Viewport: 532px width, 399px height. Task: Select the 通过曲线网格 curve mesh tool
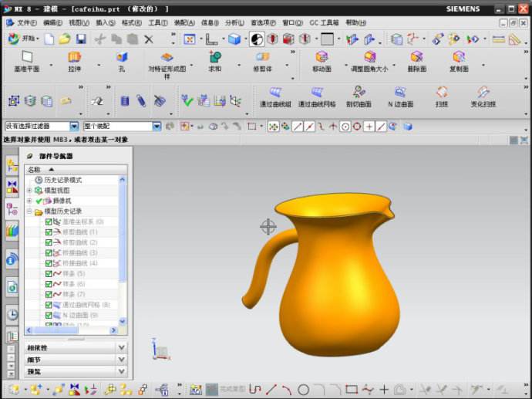click(x=317, y=96)
